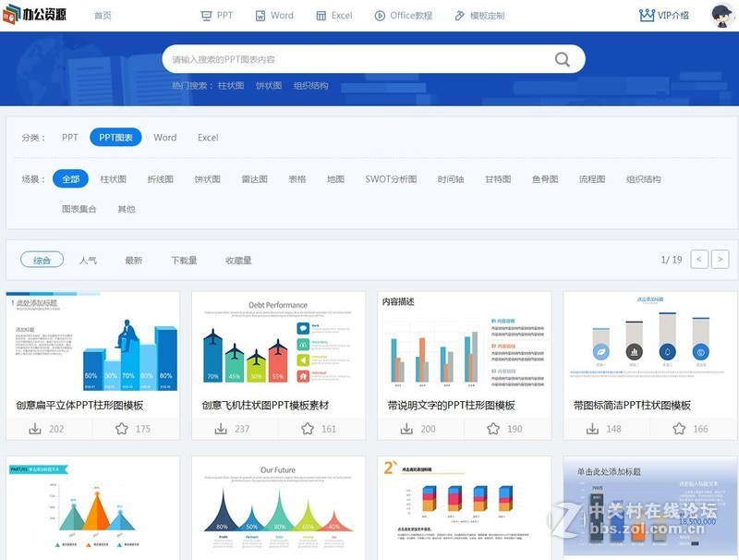Open Office教程 via the play icon
Viewport: 739px width, 560px height.
coord(379,15)
